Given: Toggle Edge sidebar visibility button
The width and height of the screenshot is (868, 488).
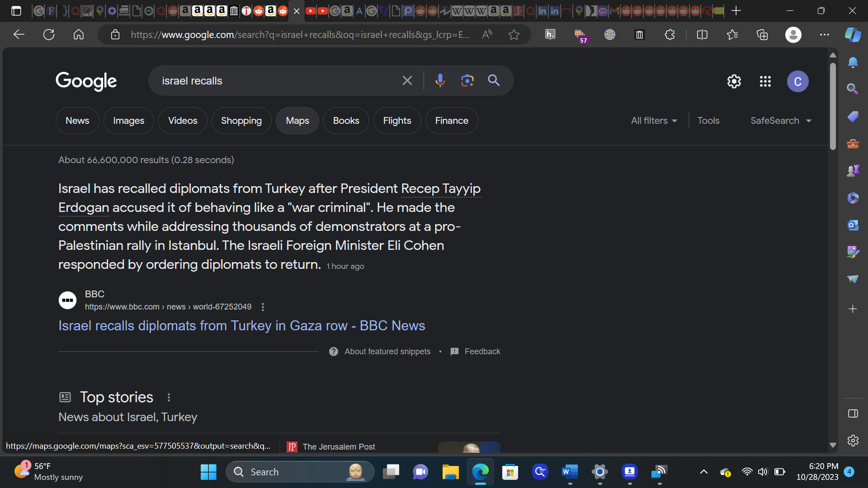Looking at the screenshot, I should tap(853, 413).
